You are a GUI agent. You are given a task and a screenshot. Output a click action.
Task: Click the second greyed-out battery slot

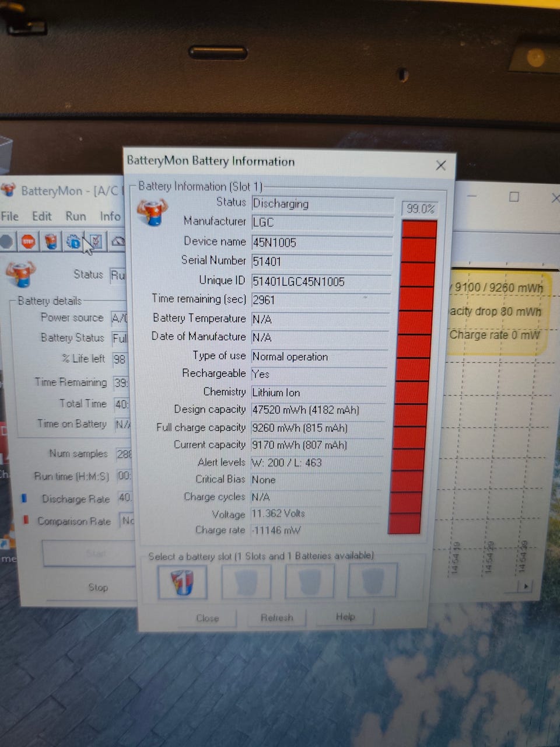[x=246, y=581]
